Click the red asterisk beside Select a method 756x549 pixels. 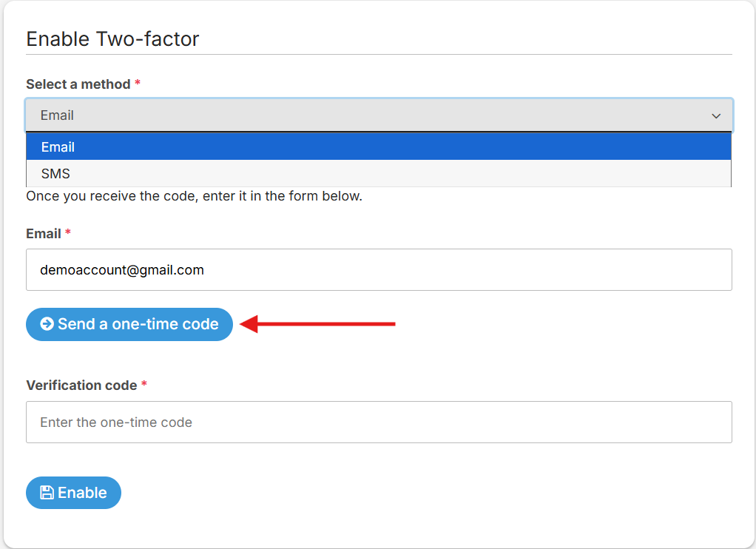click(x=138, y=84)
